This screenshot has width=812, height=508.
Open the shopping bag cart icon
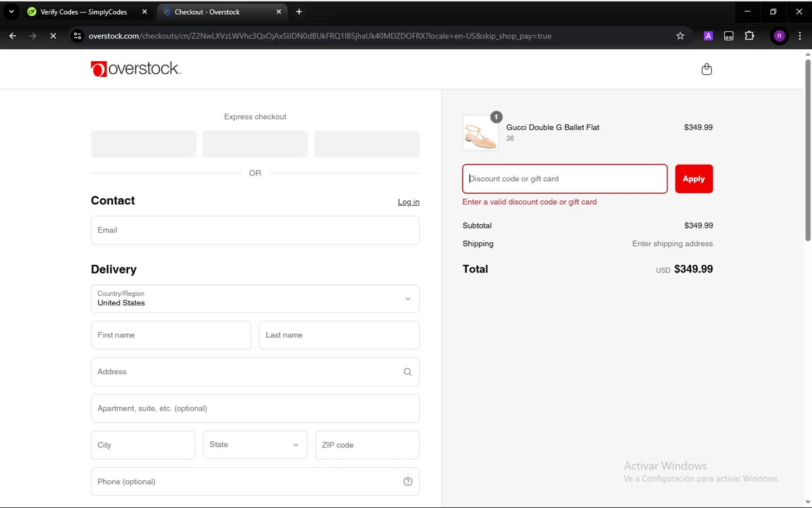pyautogui.click(x=706, y=69)
